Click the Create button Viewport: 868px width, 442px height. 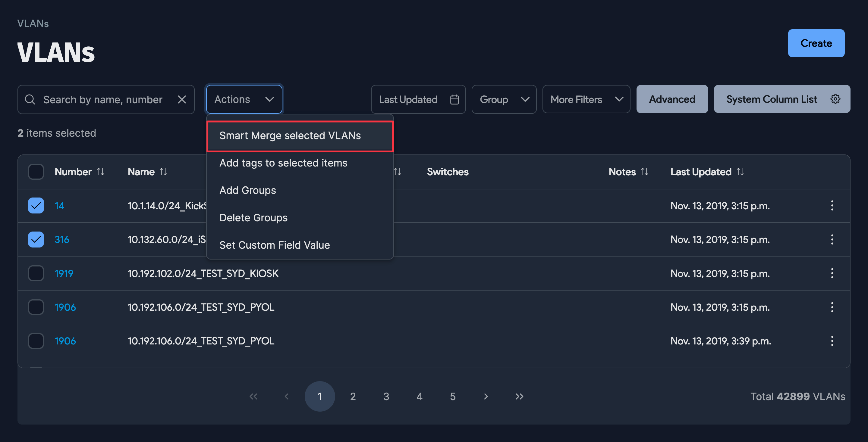point(816,43)
